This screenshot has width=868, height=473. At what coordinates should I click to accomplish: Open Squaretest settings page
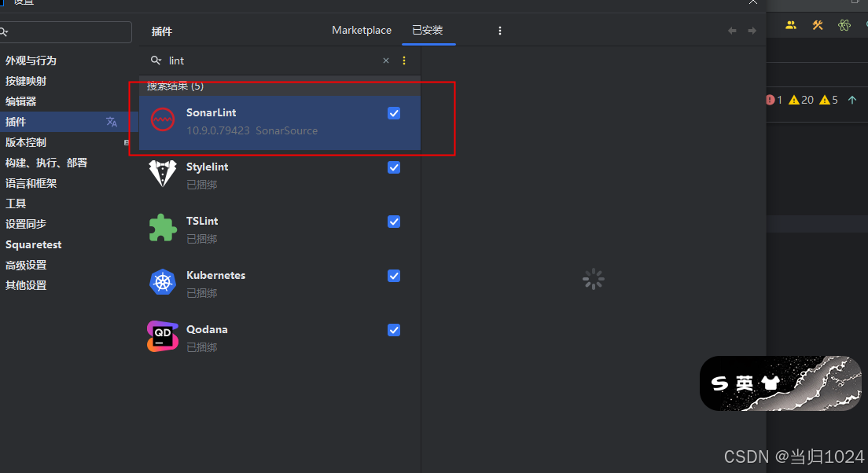tap(33, 244)
